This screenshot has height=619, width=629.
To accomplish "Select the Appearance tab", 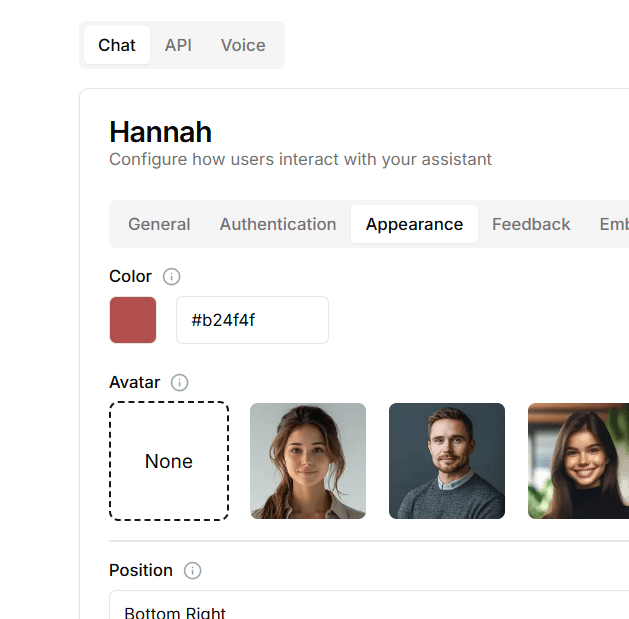I will pyautogui.click(x=414, y=225).
